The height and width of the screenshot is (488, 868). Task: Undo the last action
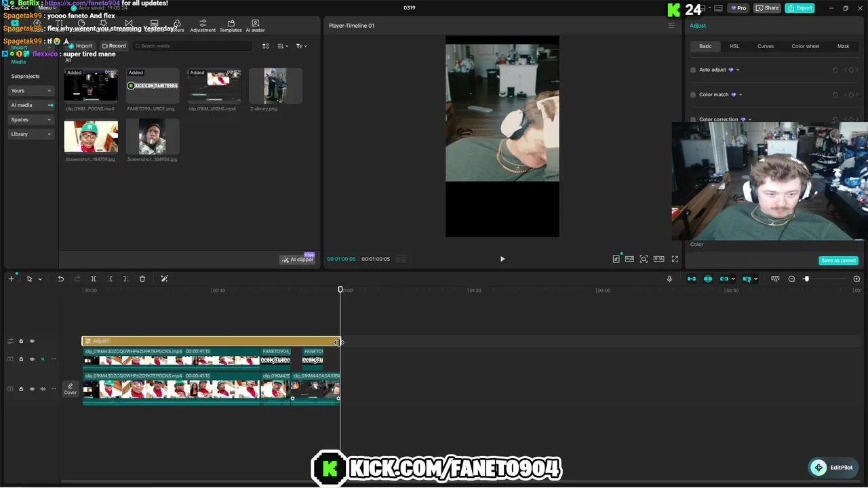point(61,279)
